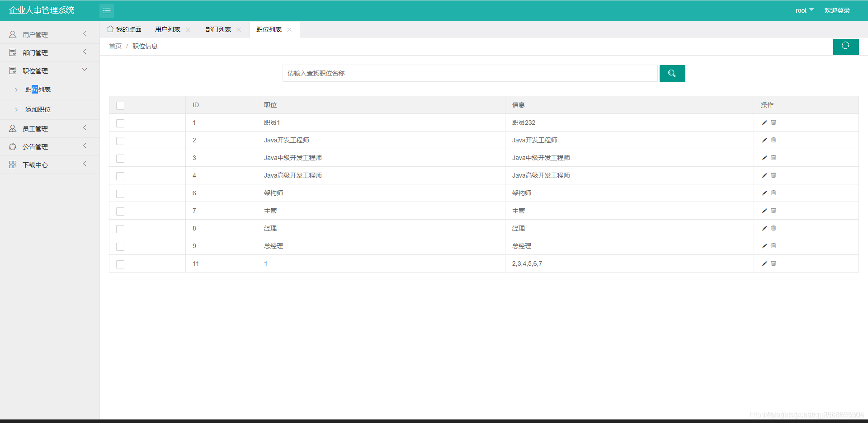Delete the 总经理 row
The image size is (868, 423).
pyautogui.click(x=774, y=246)
